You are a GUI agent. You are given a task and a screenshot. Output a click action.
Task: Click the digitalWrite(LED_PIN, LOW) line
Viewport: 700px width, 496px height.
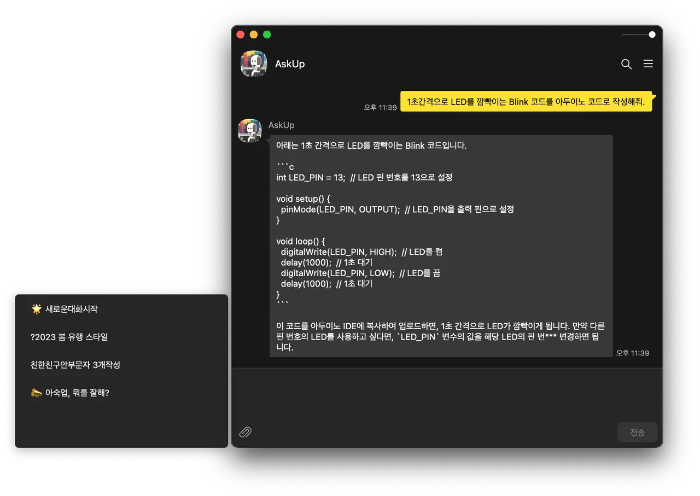click(360, 273)
